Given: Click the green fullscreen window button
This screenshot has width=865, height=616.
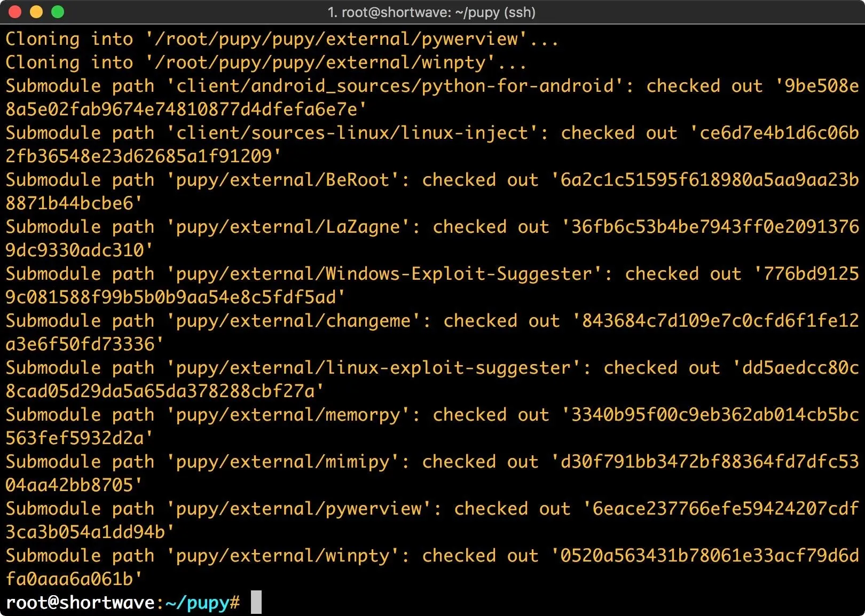Looking at the screenshot, I should click(58, 12).
